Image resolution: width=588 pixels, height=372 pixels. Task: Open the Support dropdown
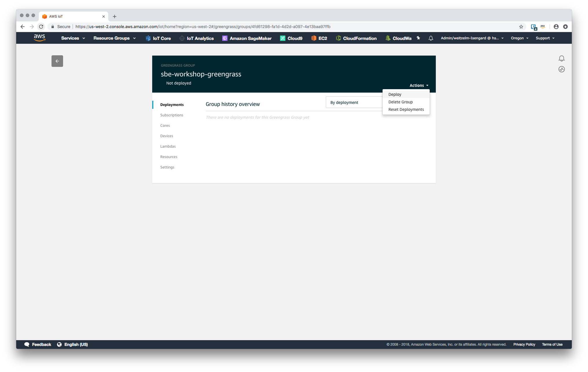click(x=545, y=38)
